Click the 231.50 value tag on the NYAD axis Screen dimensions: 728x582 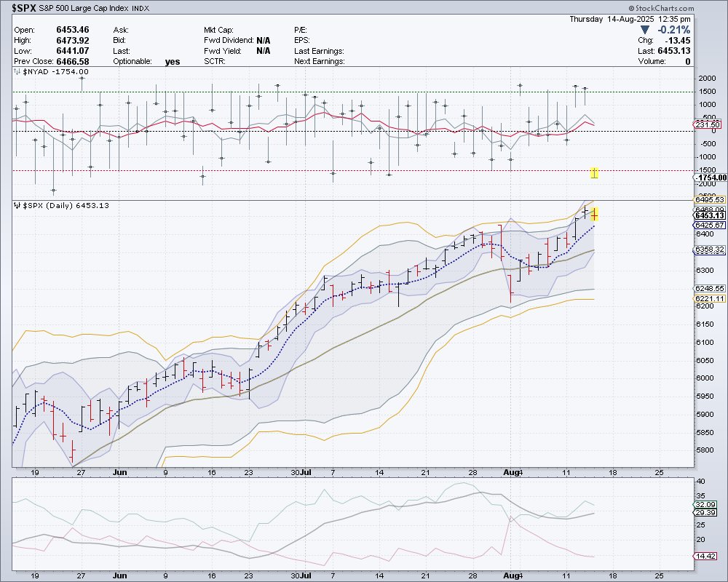click(x=708, y=124)
